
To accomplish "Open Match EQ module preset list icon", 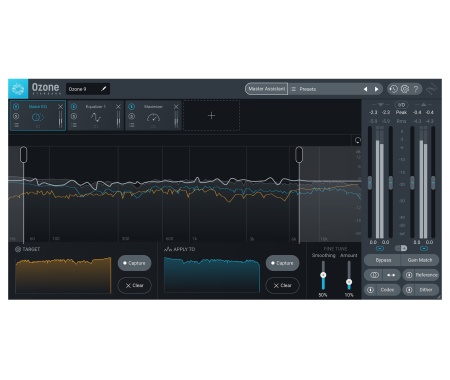I will tap(16, 125).
